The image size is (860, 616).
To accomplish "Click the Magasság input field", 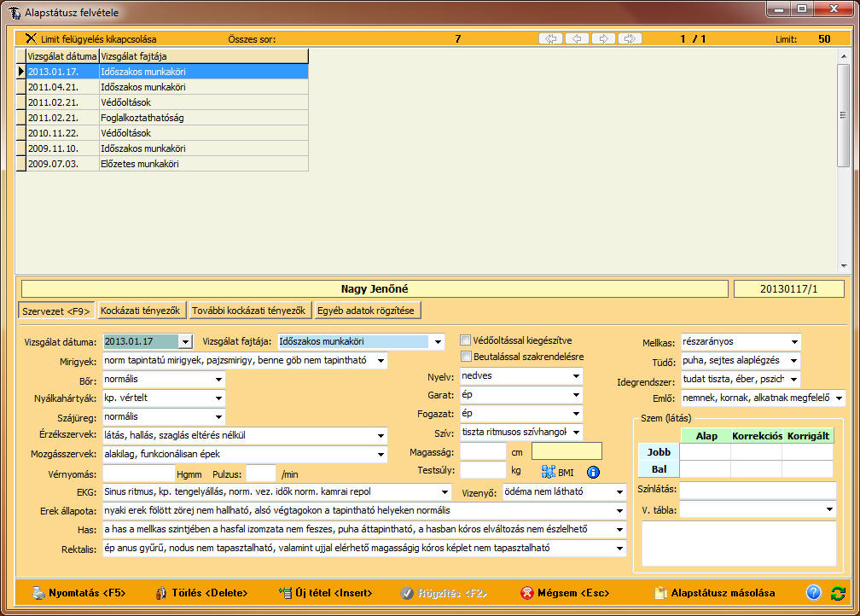I will pos(483,452).
